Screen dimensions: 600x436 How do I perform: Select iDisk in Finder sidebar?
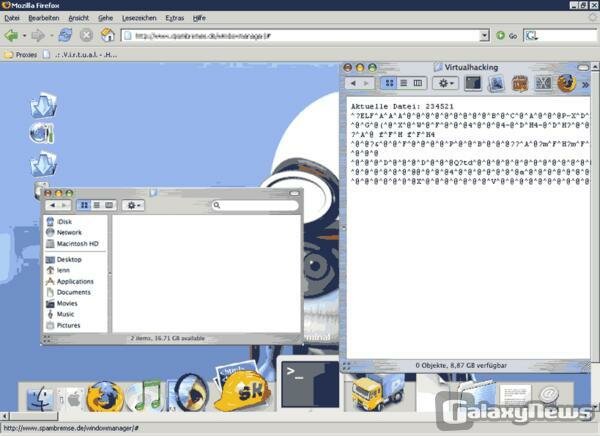tap(59, 221)
